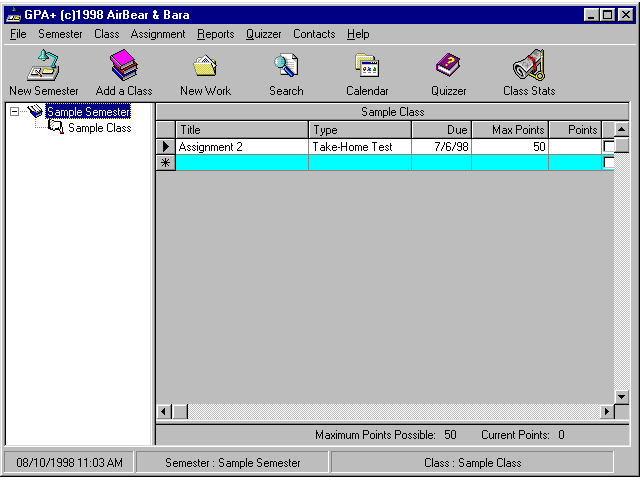Click the GPA+ title bar application icon
Viewport: 640px width, 480px height.
[13, 15]
